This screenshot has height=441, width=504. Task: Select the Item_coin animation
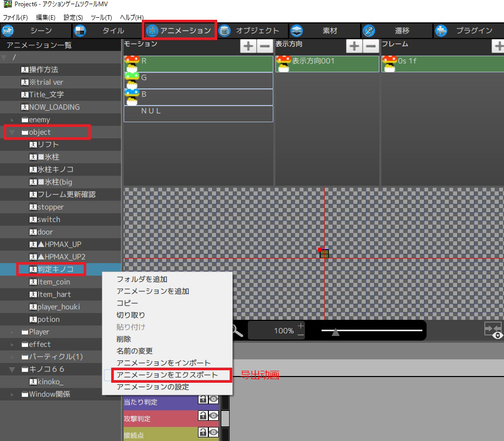(x=54, y=282)
